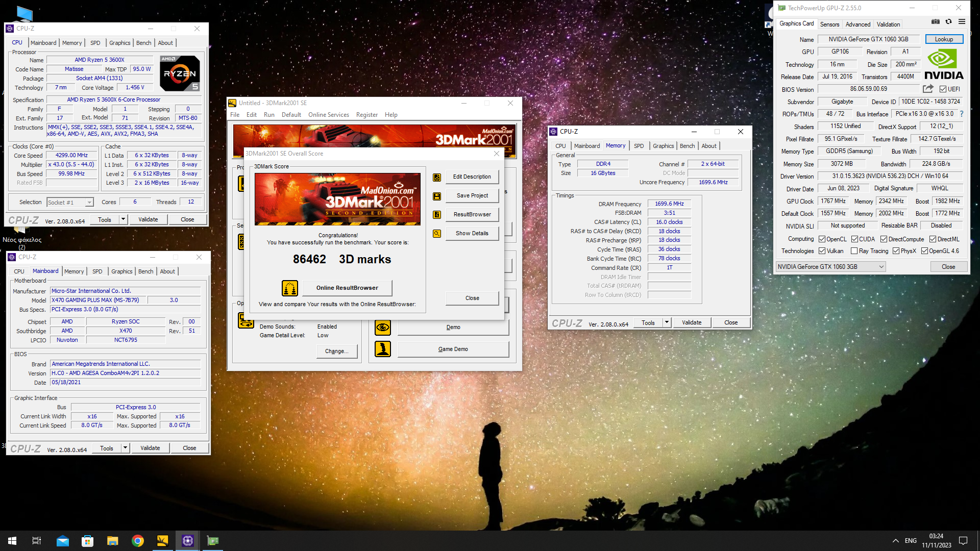Click the 3DMark2001 score banner image
Image resolution: width=980 pixels, height=551 pixels.
(337, 199)
